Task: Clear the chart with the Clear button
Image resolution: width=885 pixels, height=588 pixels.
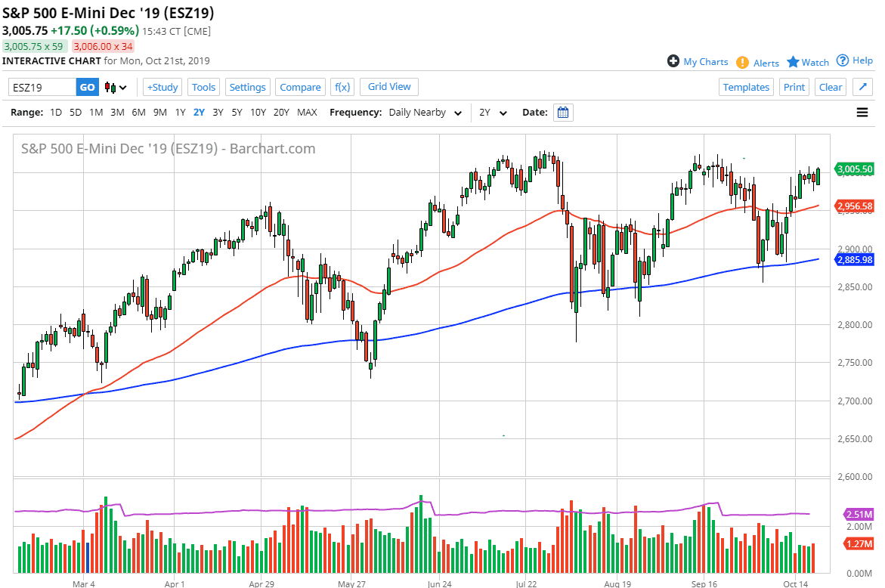Action: coord(830,87)
